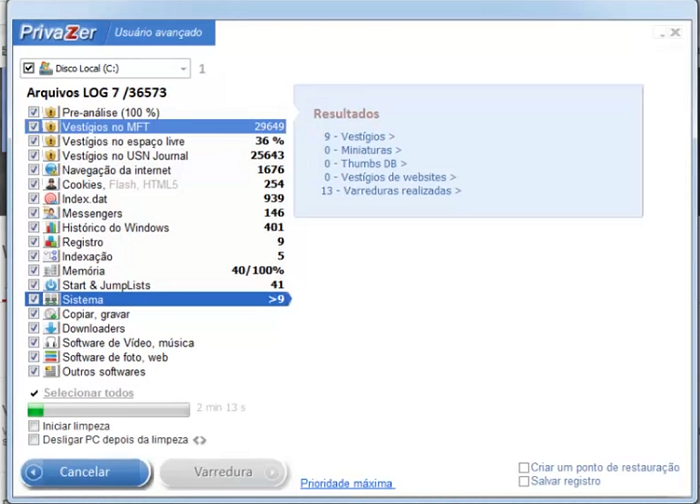Open the Usuário avançado tab
The image size is (700, 504).
click(158, 33)
